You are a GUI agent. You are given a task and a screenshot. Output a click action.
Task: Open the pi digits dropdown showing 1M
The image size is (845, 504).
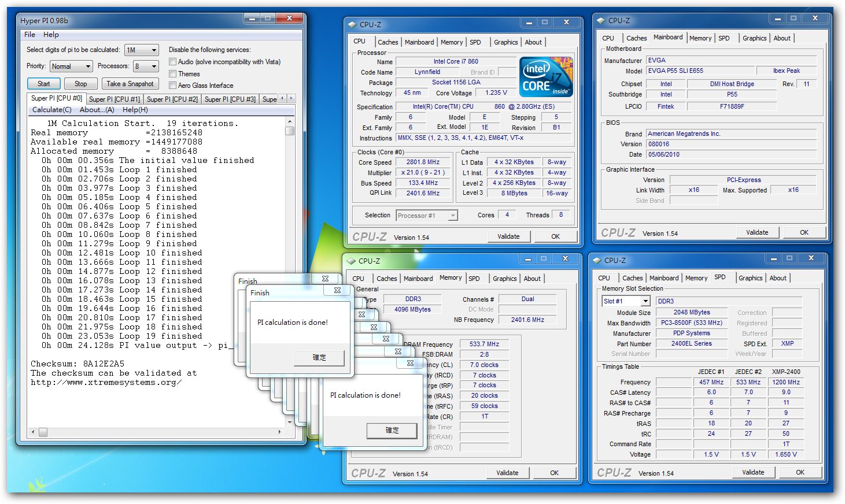[142, 50]
